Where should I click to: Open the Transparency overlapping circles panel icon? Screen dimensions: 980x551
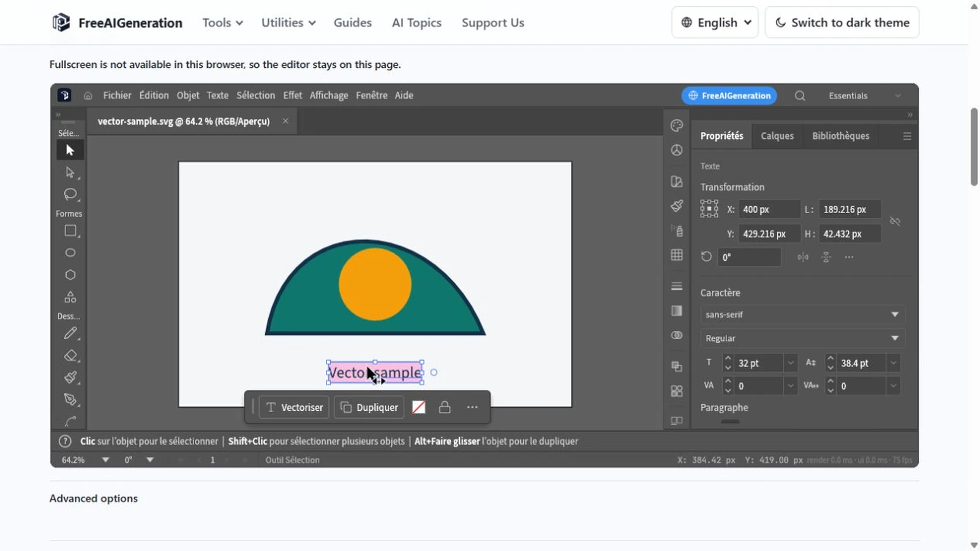pos(676,335)
